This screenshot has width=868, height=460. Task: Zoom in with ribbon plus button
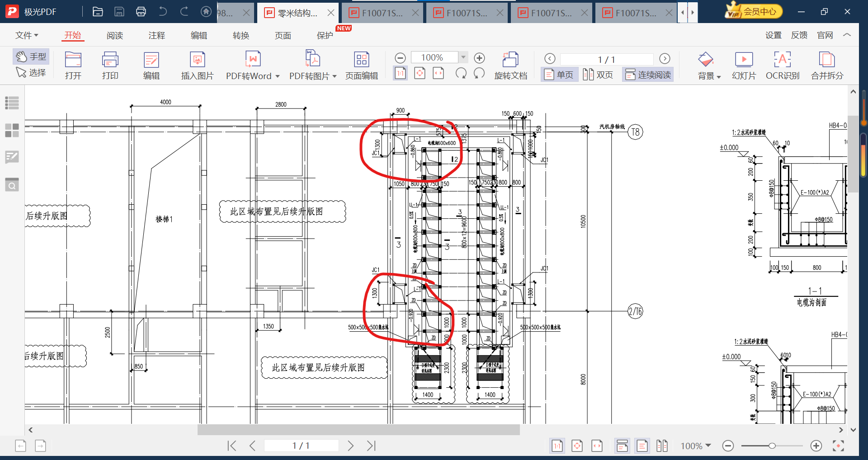(x=479, y=58)
